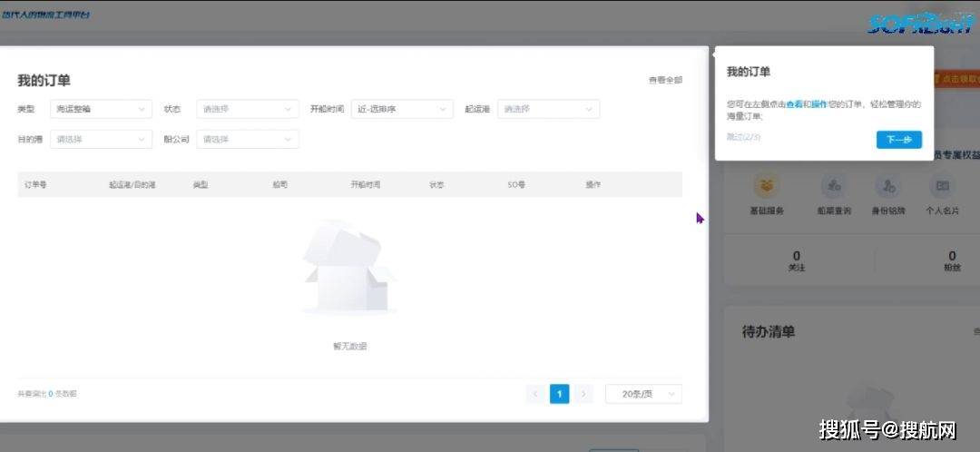The width and height of the screenshot is (980, 452).
Task: Expand the 状态 dropdown
Action: click(247, 109)
